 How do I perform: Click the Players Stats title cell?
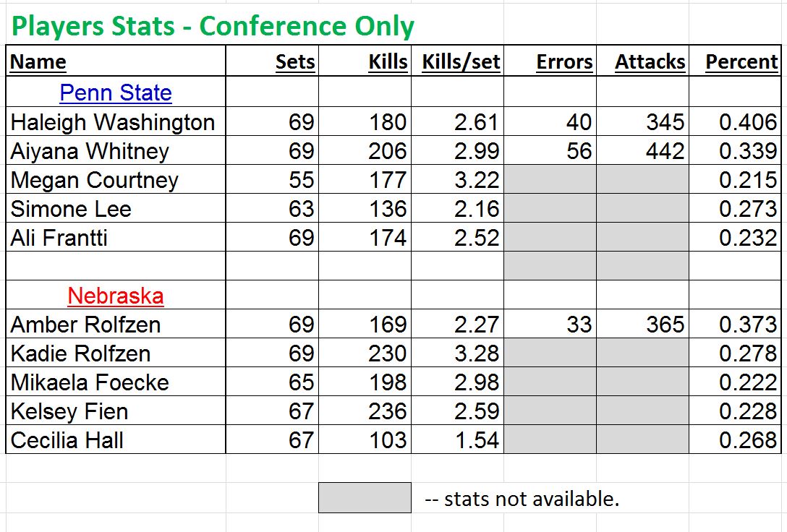tap(213, 26)
